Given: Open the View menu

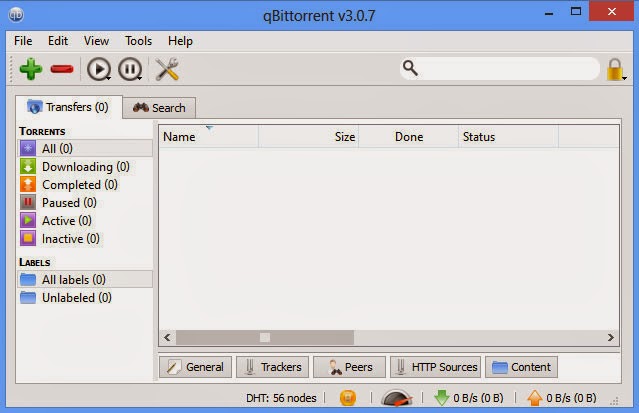Looking at the screenshot, I should pos(96,41).
